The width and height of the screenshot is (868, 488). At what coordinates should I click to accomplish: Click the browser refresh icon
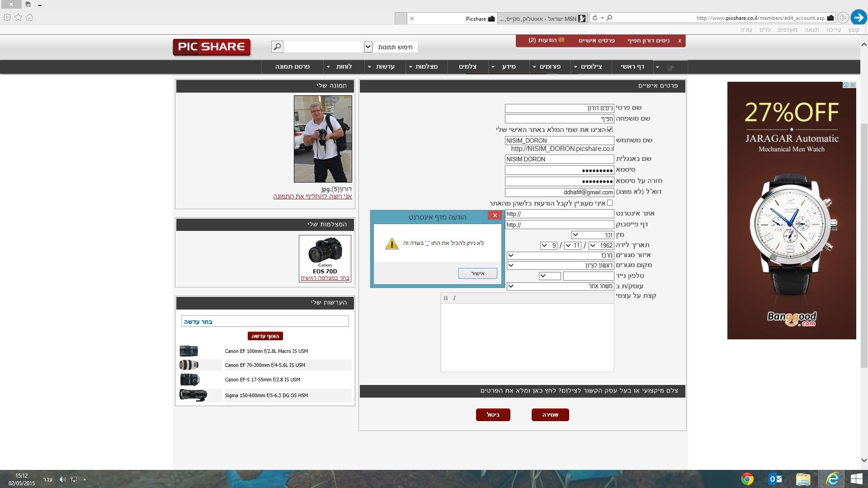595,18
